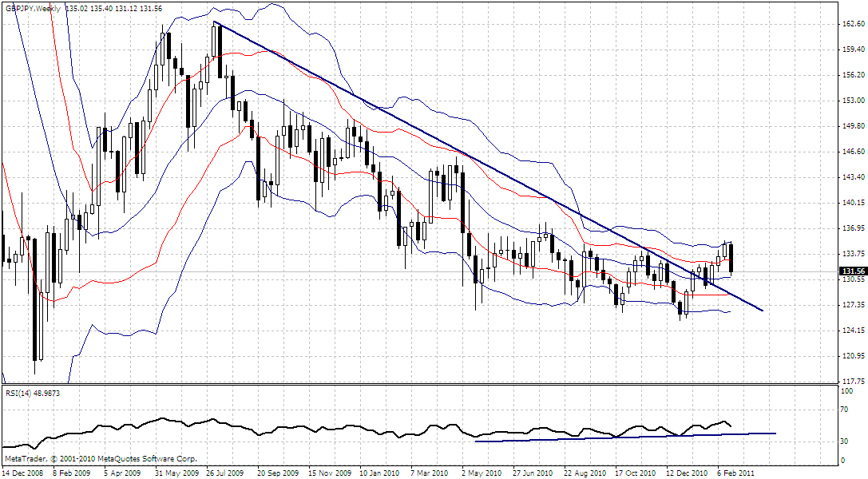Viewport: 868px width, 479px height.
Task: Click the MetaTrader MetaQuotes copyright text
Action: [101, 459]
